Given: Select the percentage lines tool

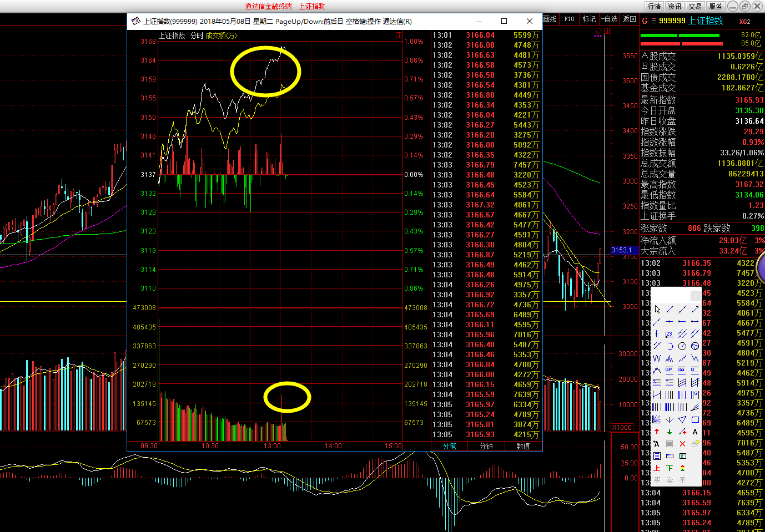Looking at the screenshot, I should point(657,383).
